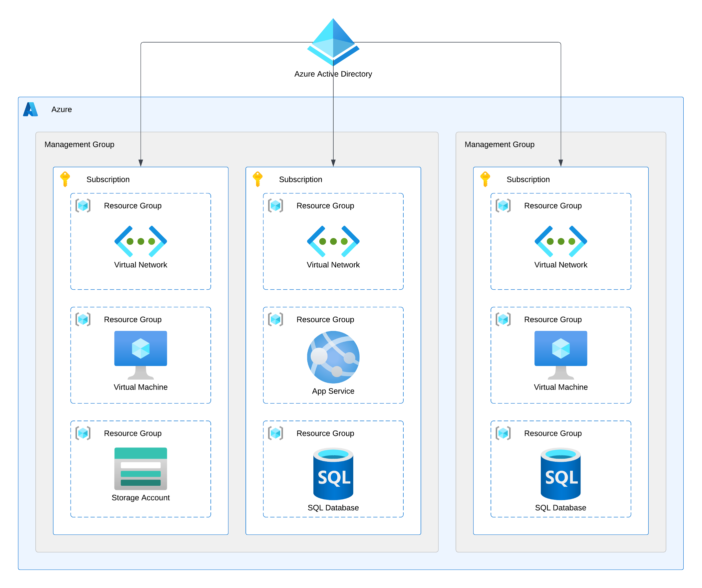Select the left 'Management Group' label
Viewport: 702px width, 588px height.
coord(79,145)
